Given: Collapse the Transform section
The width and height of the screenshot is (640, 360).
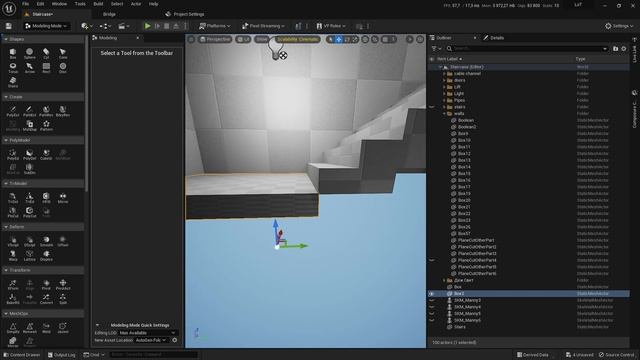Looking at the screenshot, I should 6,270.
